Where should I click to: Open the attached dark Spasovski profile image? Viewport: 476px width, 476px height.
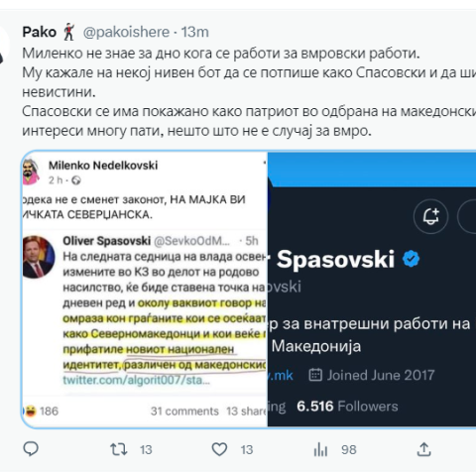(x=372, y=290)
